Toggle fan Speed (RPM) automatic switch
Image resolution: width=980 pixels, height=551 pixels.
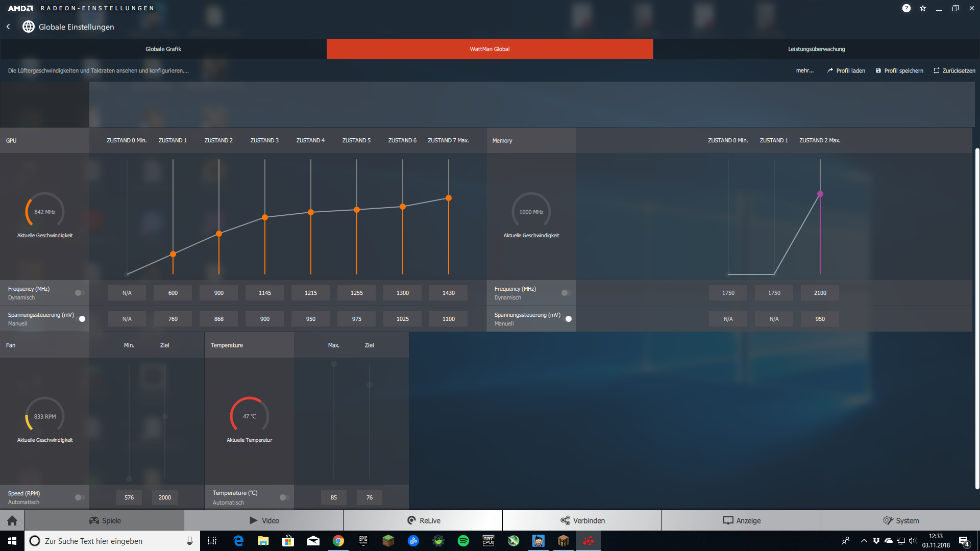click(80, 497)
